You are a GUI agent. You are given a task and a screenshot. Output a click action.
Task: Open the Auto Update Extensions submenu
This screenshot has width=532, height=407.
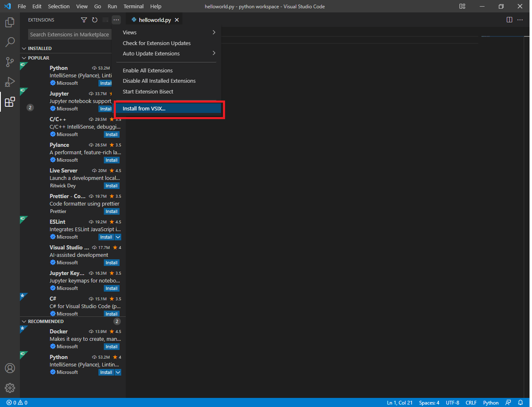(169, 53)
